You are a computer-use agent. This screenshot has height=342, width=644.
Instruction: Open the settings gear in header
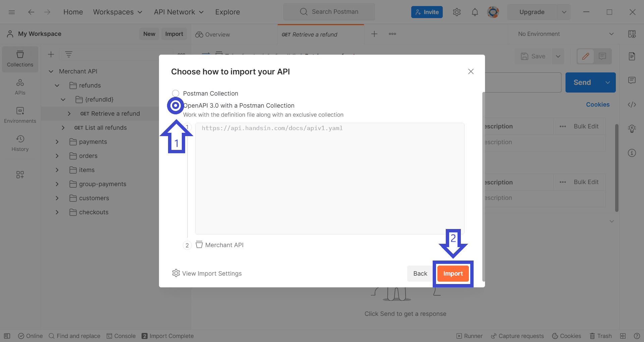click(457, 12)
